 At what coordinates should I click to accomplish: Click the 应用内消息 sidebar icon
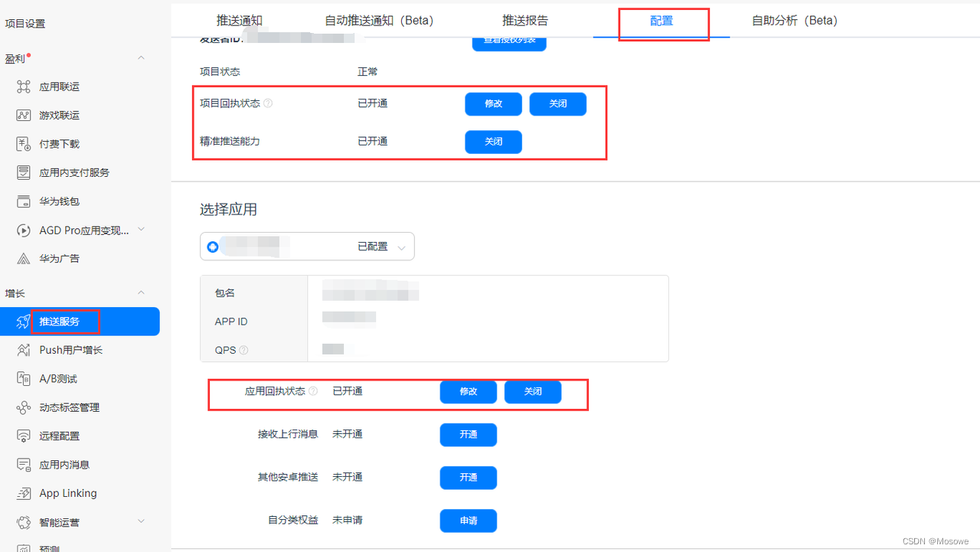pos(24,465)
